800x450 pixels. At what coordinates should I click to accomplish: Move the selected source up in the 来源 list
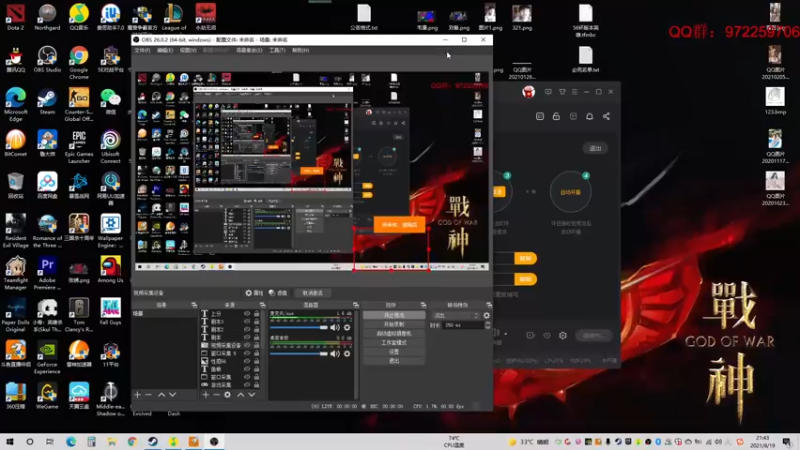coord(240,394)
